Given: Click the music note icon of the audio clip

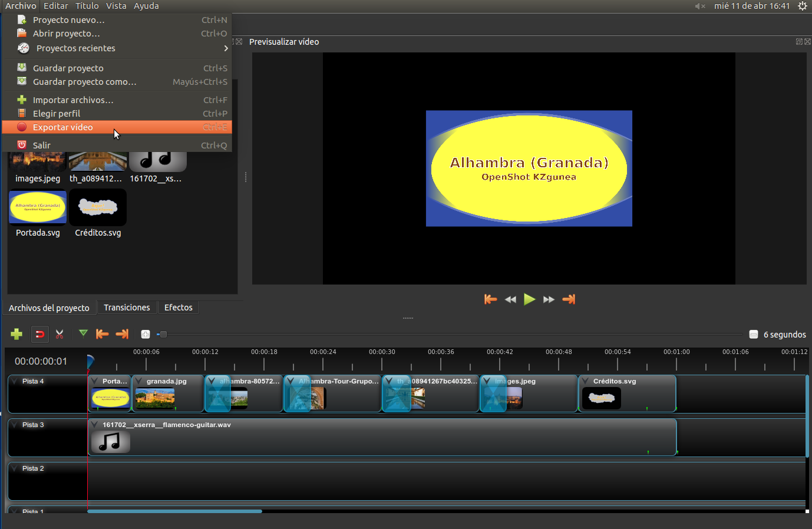Looking at the screenshot, I should tap(111, 442).
